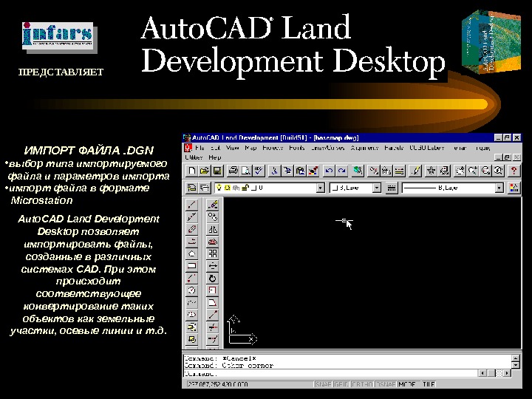
Task: Click the AutoCAD product box image
Action: click(x=491, y=41)
